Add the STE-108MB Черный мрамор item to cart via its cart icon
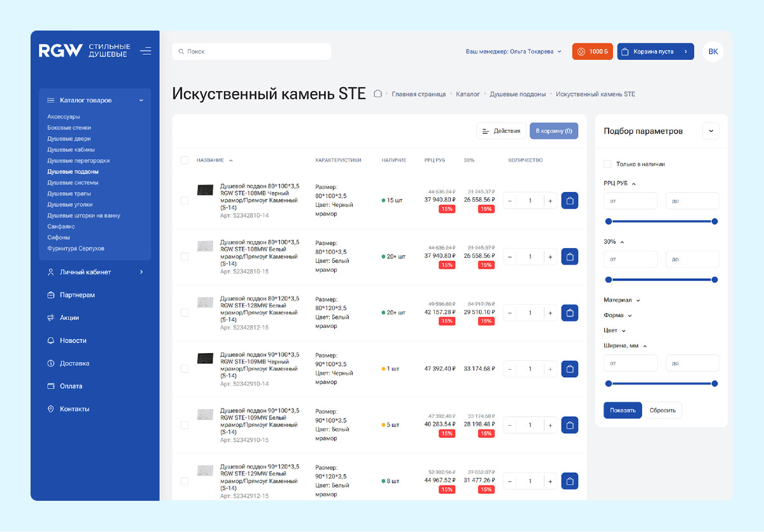This screenshot has width=764, height=532. pyautogui.click(x=570, y=200)
